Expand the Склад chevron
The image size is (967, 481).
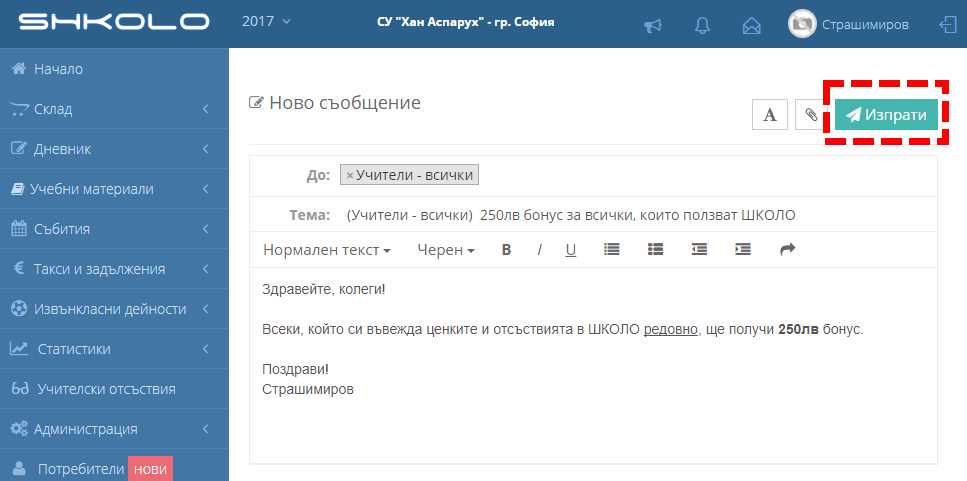tap(205, 109)
